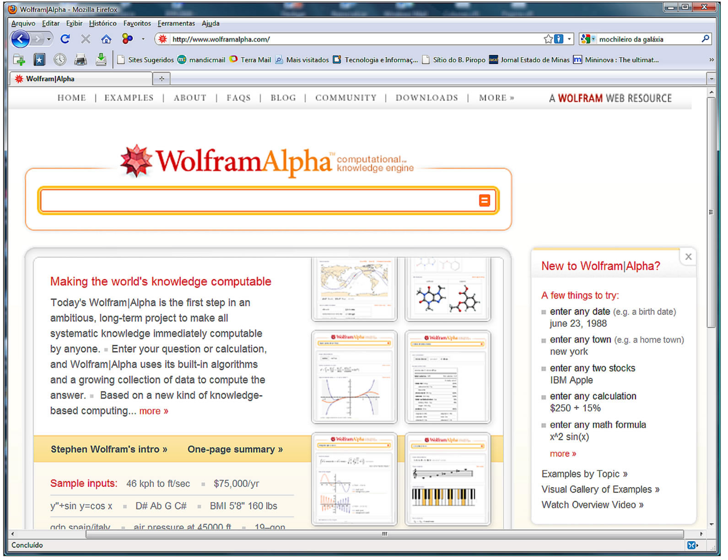Open the world map example thumbnail
This screenshot has width=728, height=560.
click(x=354, y=289)
